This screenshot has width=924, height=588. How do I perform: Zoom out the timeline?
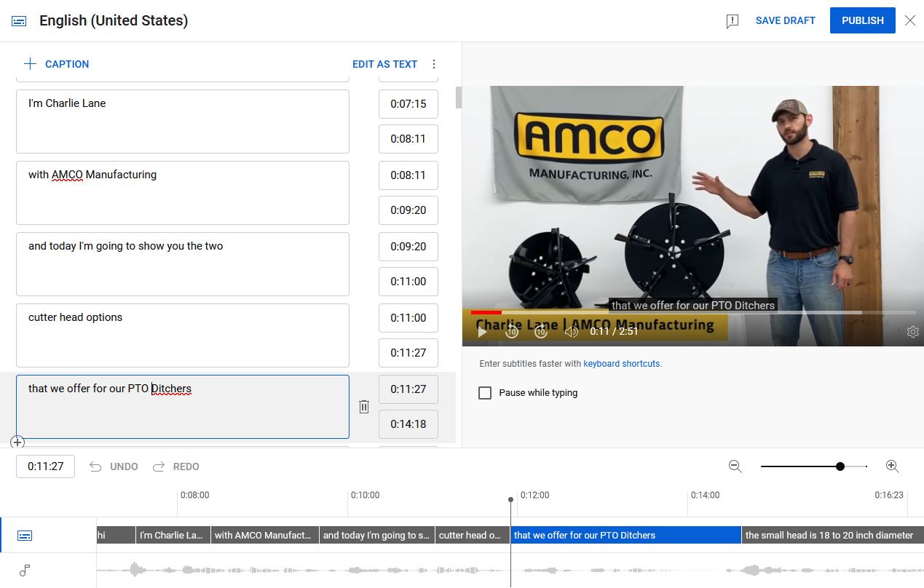coord(735,466)
